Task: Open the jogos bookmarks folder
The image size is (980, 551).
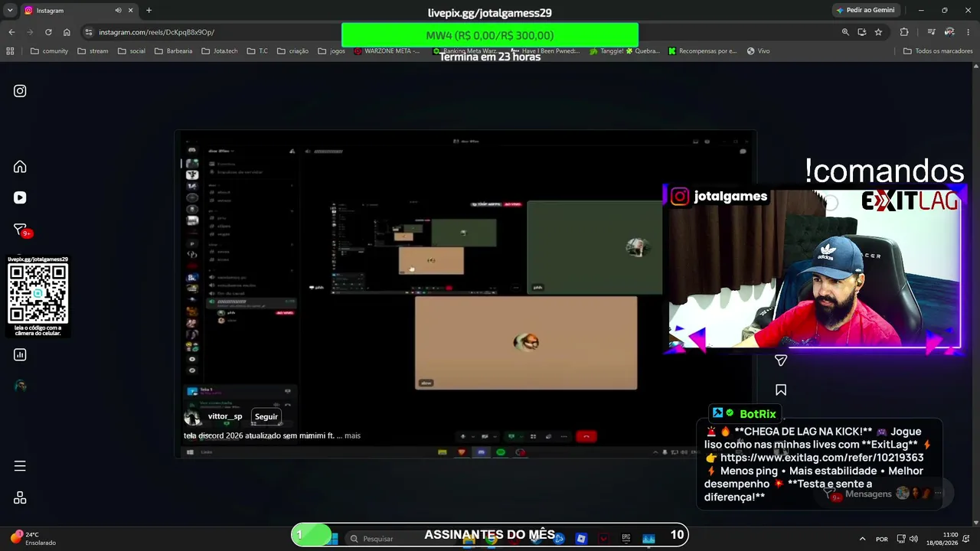Action: pyautogui.click(x=332, y=51)
